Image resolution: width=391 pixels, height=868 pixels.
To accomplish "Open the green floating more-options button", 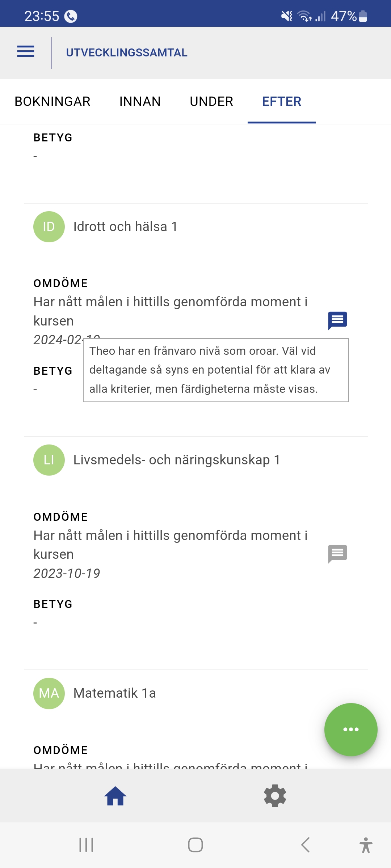I will point(351,729).
